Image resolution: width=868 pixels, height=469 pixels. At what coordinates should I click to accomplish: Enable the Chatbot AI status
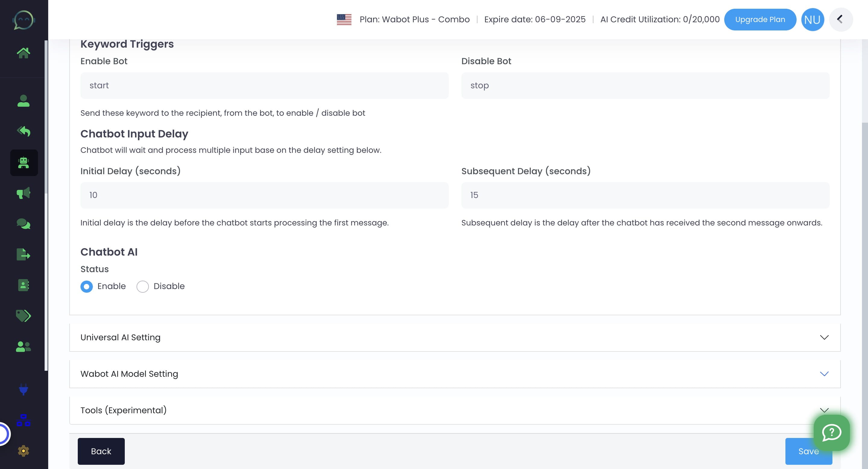86,286
